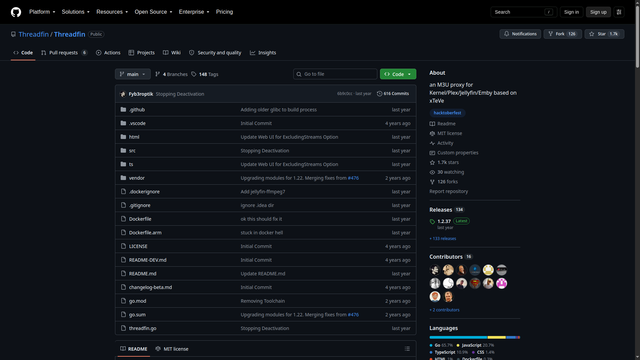Star the Threadfin repository
The width and height of the screenshot is (640, 360).
[x=604, y=34]
